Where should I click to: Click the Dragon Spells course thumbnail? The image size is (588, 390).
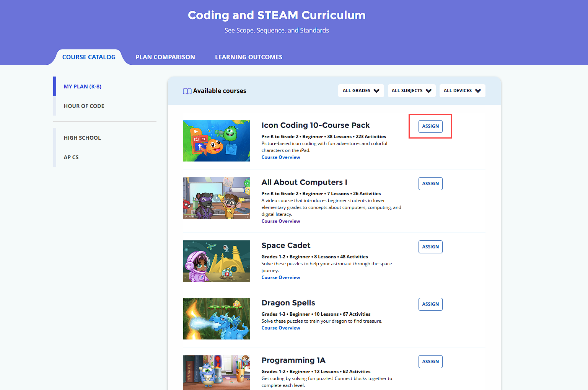(217, 318)
